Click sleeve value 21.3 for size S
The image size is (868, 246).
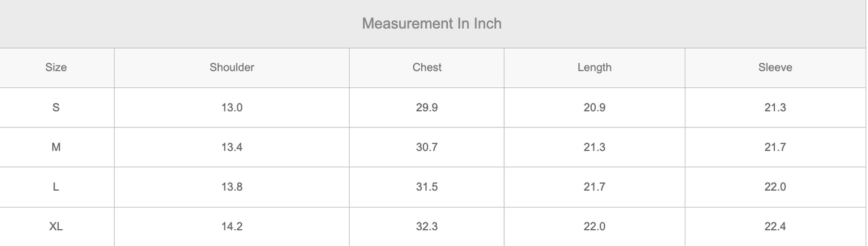click(775, 108)
